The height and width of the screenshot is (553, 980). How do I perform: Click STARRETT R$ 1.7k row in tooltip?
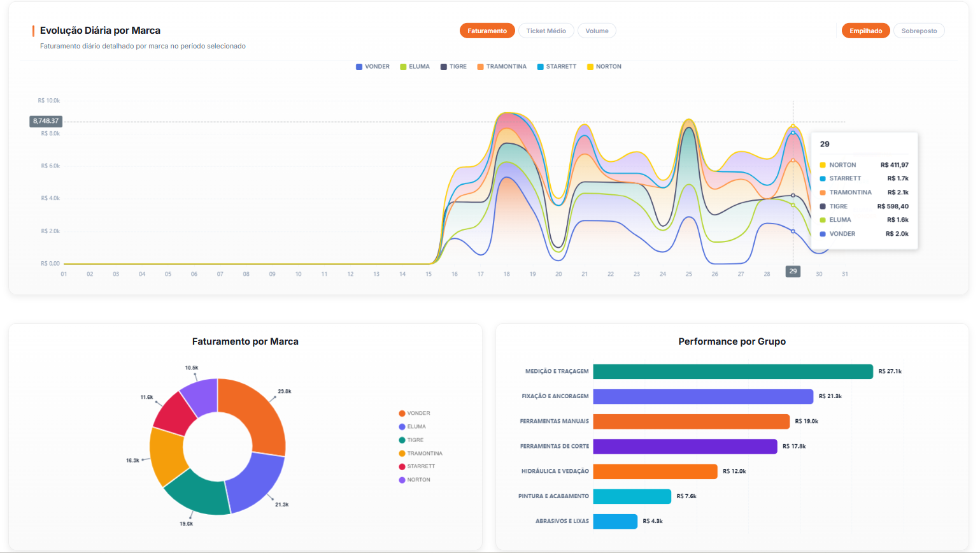pos(864,178)
